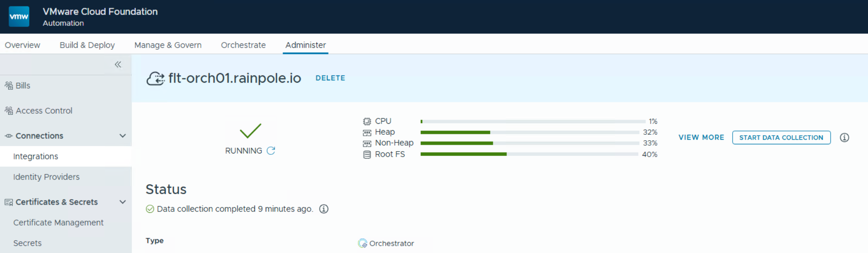
Task: Click the cloud integration icon beside flt-orch01.rainpole.io
Action: pyautogui.click(x=155, y=79)
